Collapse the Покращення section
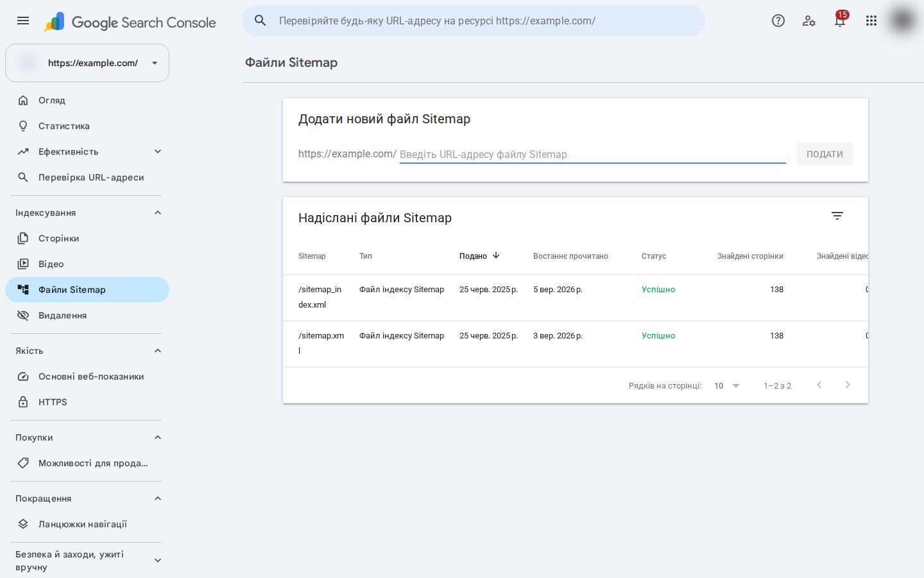Viewport: 924px width, 578px height. [x=158, y=498]
